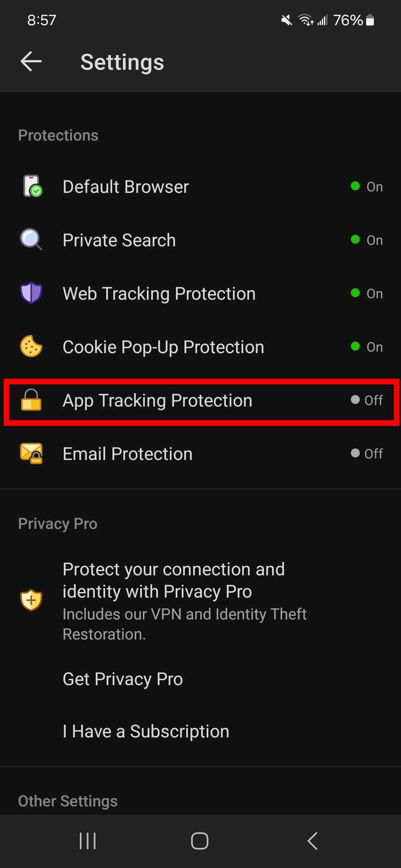
Task: Tap the Cookie Pop-Up Protection cookie icon
Action: click(x=31, y=346)
